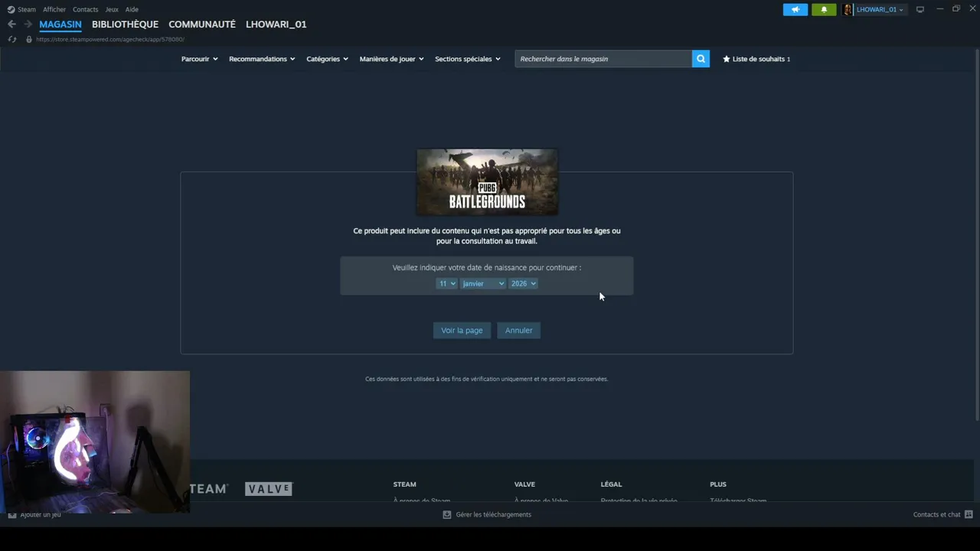Enter Big Picture mode via monitor icon
This screenshot has width=980, height=551.
click(x=920, y=9)
